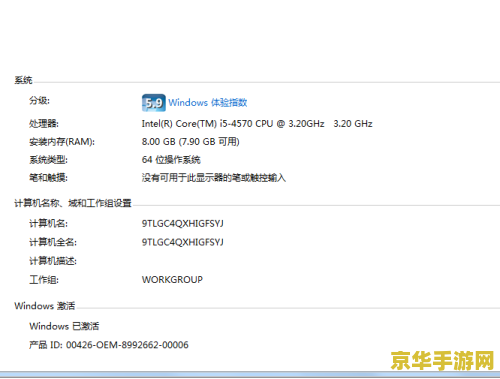Select the pen and touch availability text
This screenshot has width=500, height=379.
click(214, 178)
